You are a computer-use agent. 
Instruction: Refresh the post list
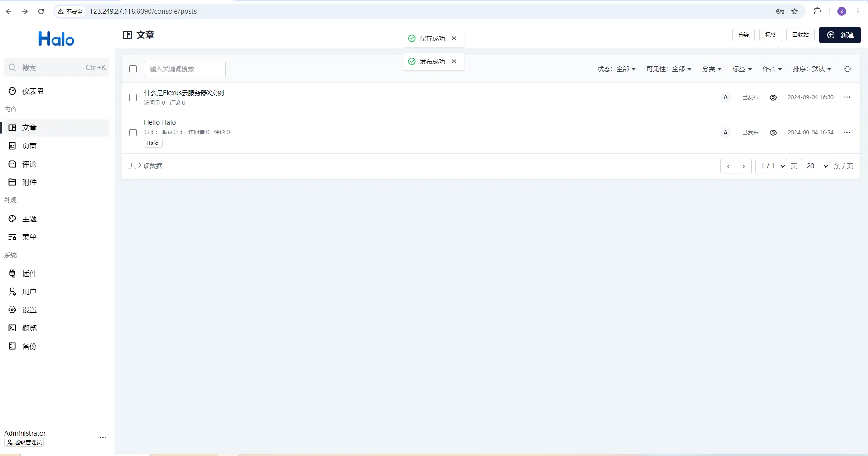coord(848,69)
